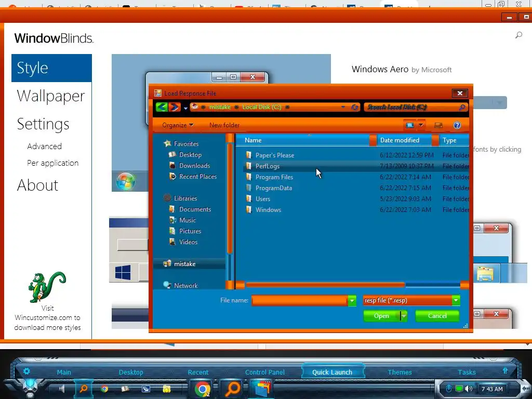Screen dimensions: 532x399
Task: Click the large orange magnifier taskbar icon
Action: 232,389
